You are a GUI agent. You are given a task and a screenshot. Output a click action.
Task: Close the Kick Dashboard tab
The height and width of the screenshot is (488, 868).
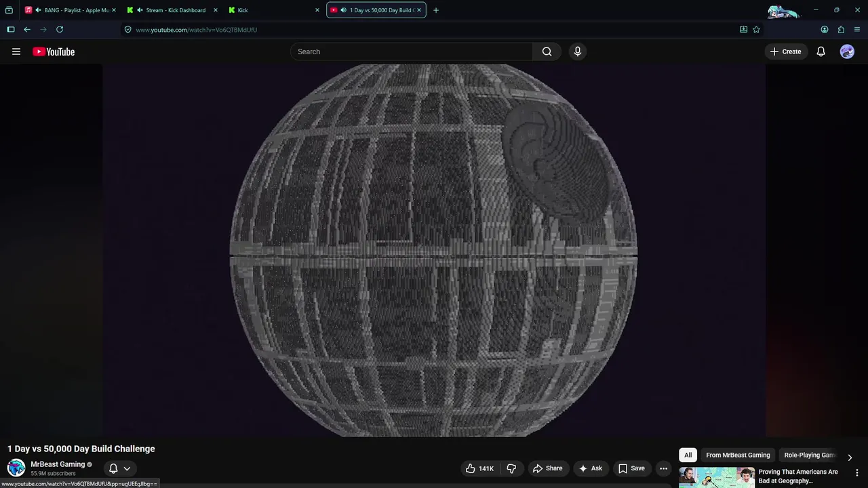(216, 10)
